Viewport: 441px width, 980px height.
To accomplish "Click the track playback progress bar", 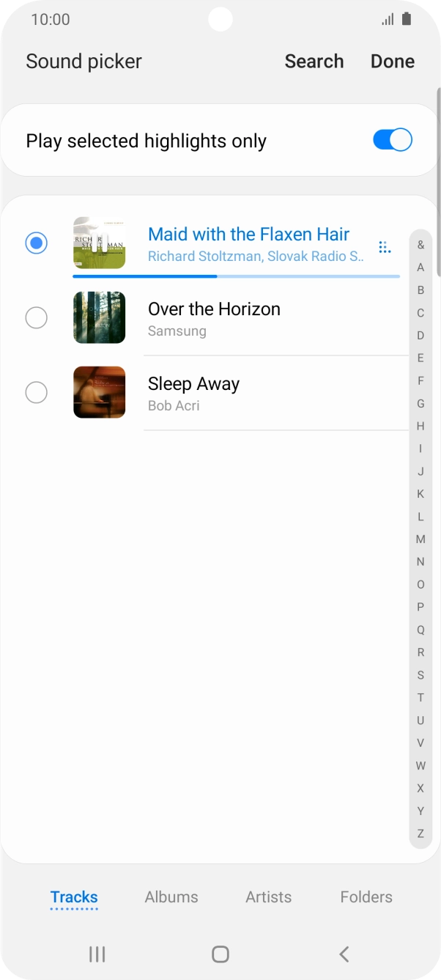I will click(x=236, y=276).
